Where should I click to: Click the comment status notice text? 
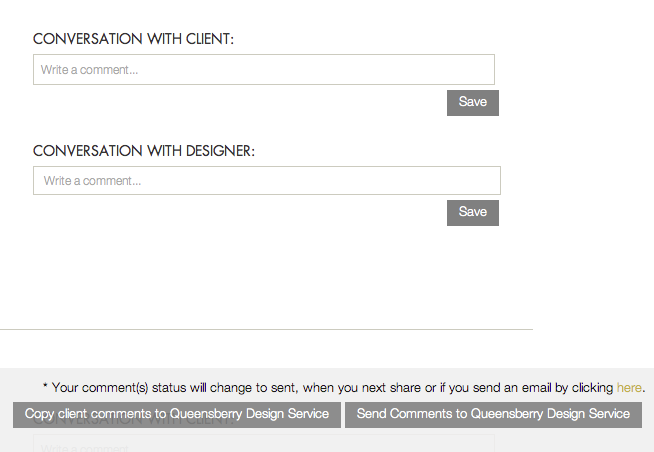pos(344,387)
